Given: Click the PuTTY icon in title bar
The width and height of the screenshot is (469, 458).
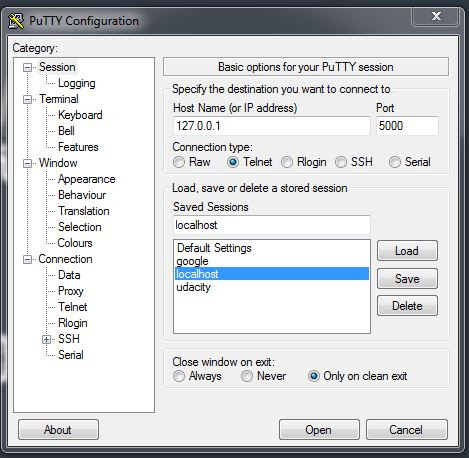Looking at the screenshot, I should pos(16,21).
